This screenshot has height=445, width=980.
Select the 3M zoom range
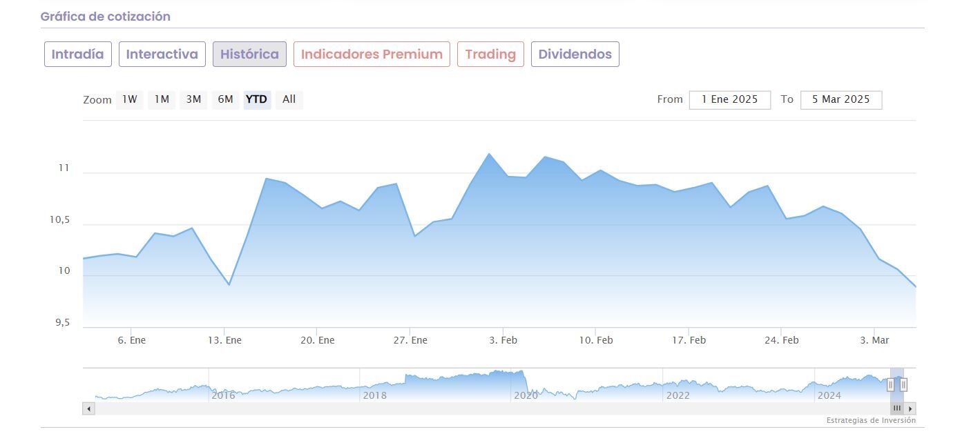pyautogui.click(x=193, y=99)
